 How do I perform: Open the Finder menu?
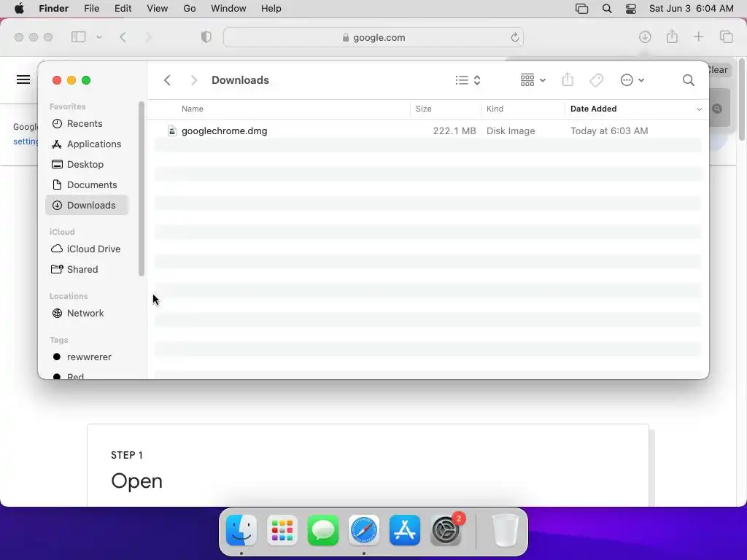point(53,9)
